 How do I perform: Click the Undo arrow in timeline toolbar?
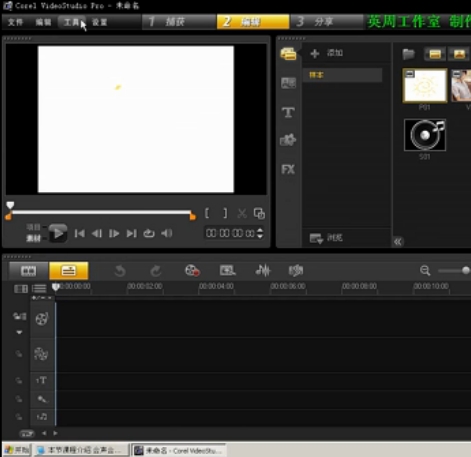point(120,271)
